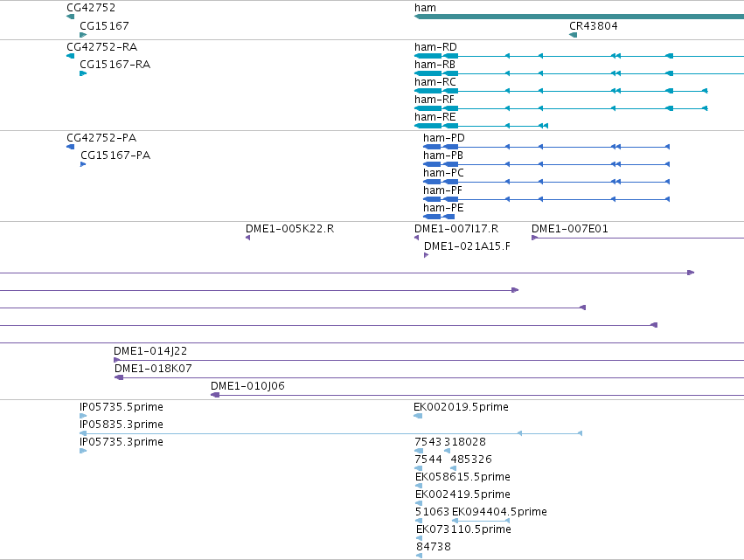Select the CG42752-RA transcript label
The height and width of the screenshot is (560, 744).
point(102,46)
